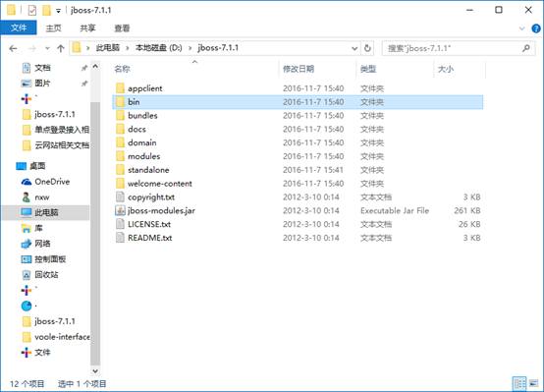Click the 26 KB size cell

point(469,224)
